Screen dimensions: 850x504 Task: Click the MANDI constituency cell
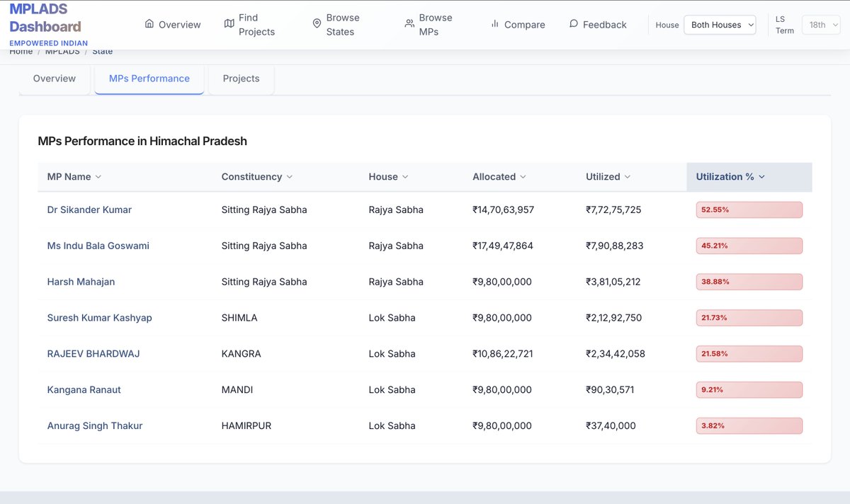tap(237, 390)
